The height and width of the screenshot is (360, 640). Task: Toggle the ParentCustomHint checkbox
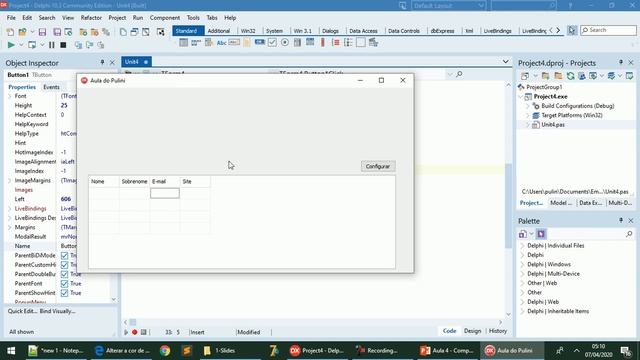(64, 265)
